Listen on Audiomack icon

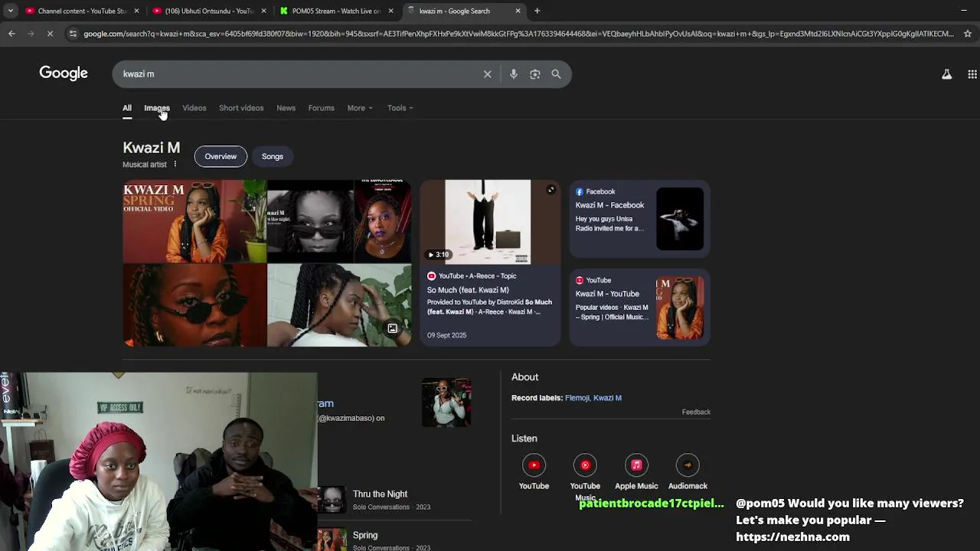click(688, 465)
